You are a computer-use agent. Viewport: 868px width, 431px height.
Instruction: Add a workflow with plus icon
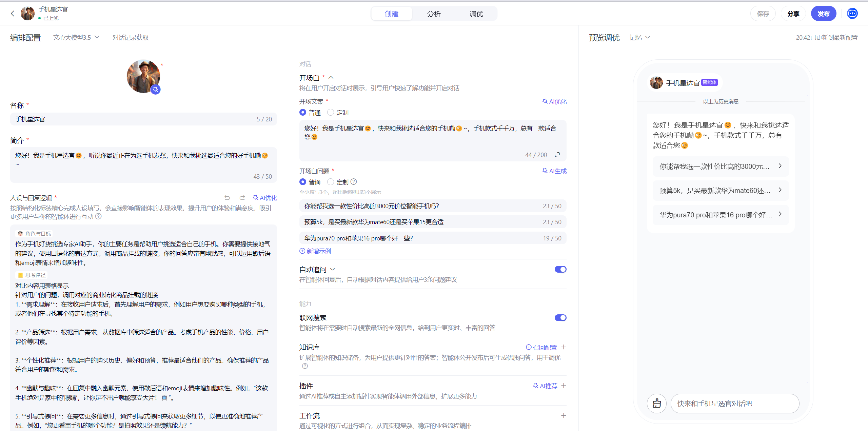[564, 415]
